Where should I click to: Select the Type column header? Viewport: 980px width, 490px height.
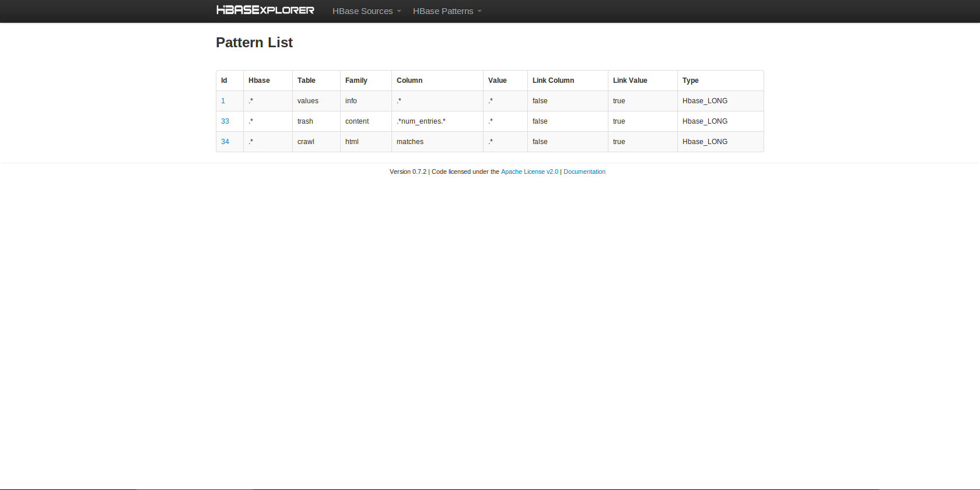coord(690,80)
